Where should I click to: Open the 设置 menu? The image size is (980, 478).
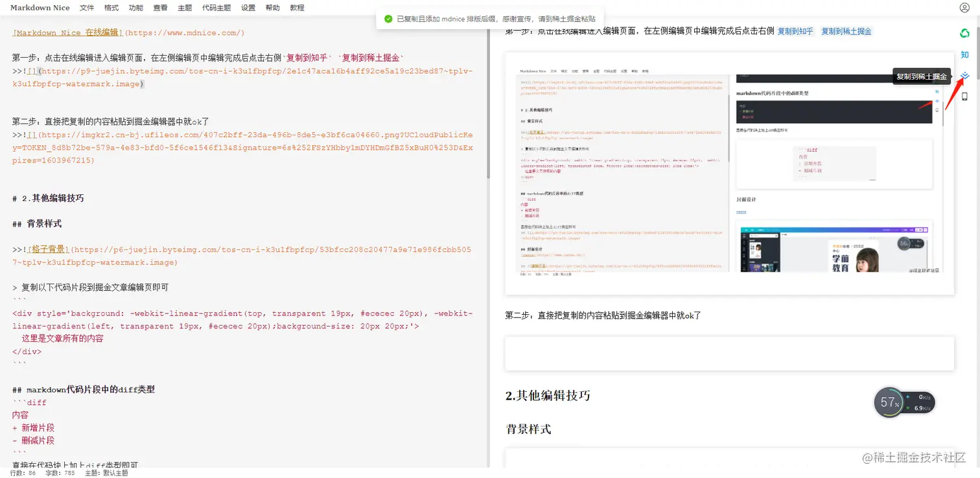click(248, 8)
